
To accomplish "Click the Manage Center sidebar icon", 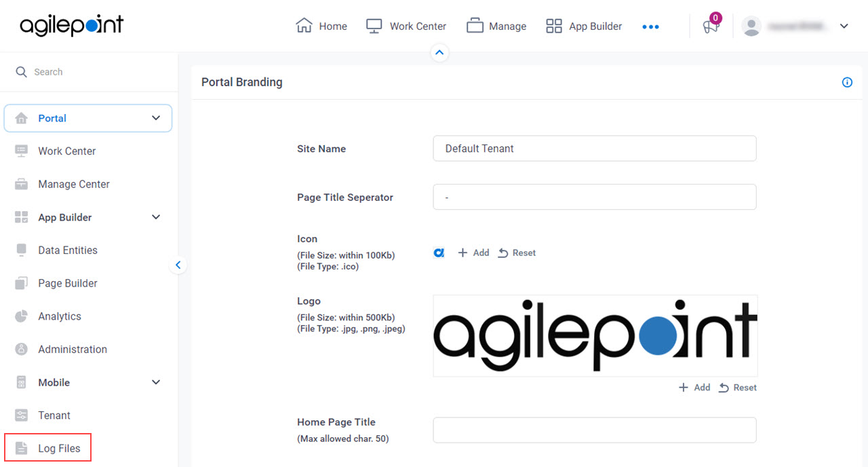I will point(22,184).
